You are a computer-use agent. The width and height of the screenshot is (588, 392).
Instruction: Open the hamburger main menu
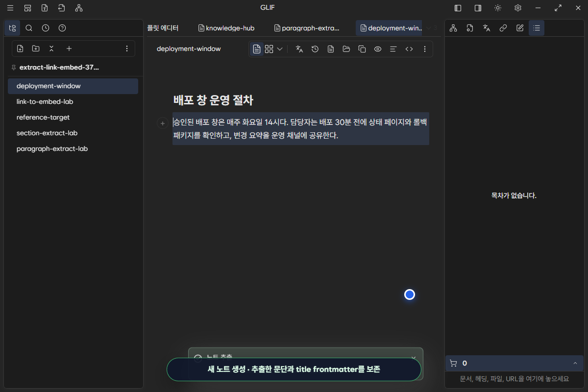(10, 8)
